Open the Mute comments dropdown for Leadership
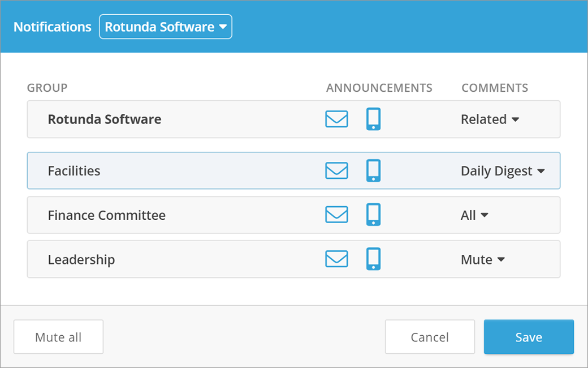Viewport: 588px width, 368px height. (483, 259)
